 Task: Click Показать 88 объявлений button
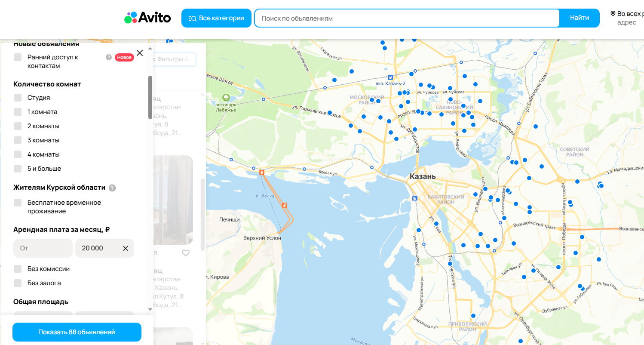point(77,332)
